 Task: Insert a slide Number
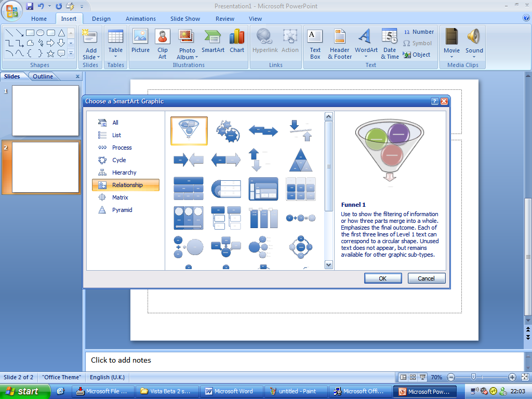click(x=419, y=31)
